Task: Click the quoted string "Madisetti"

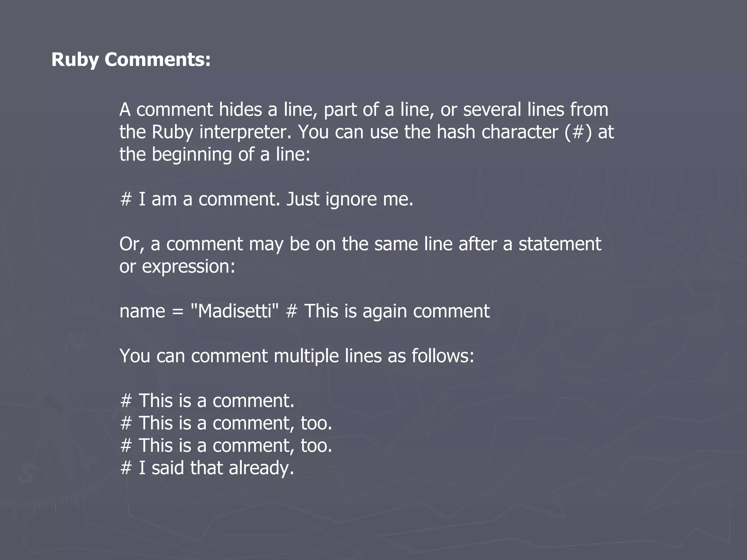Action: tap(235, 311)
